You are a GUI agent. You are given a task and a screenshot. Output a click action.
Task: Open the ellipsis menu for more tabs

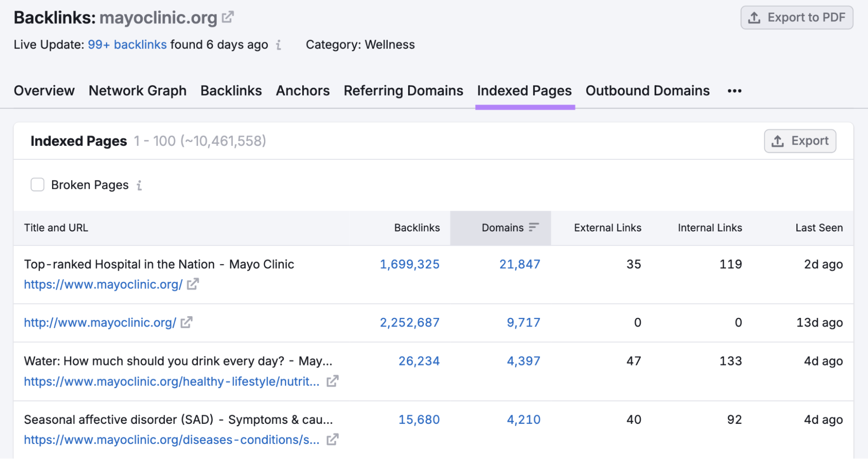tap(735, 91)
